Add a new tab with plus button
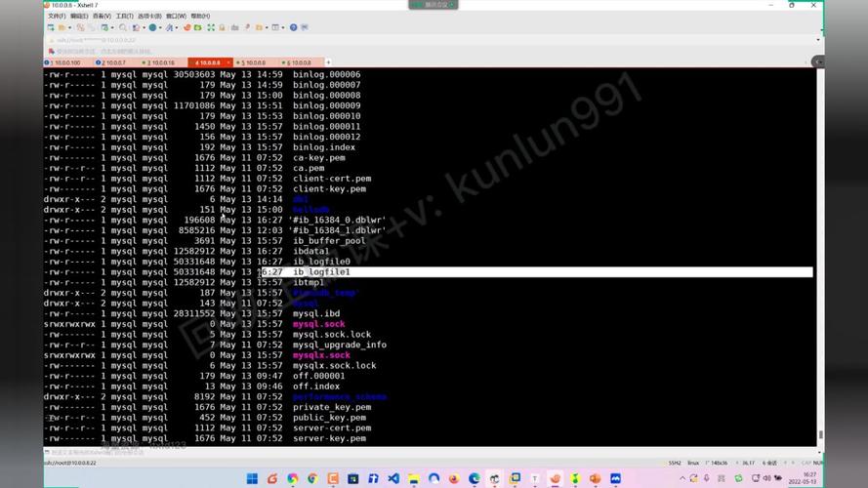868x488 pixels. click(x=328, y=62)
